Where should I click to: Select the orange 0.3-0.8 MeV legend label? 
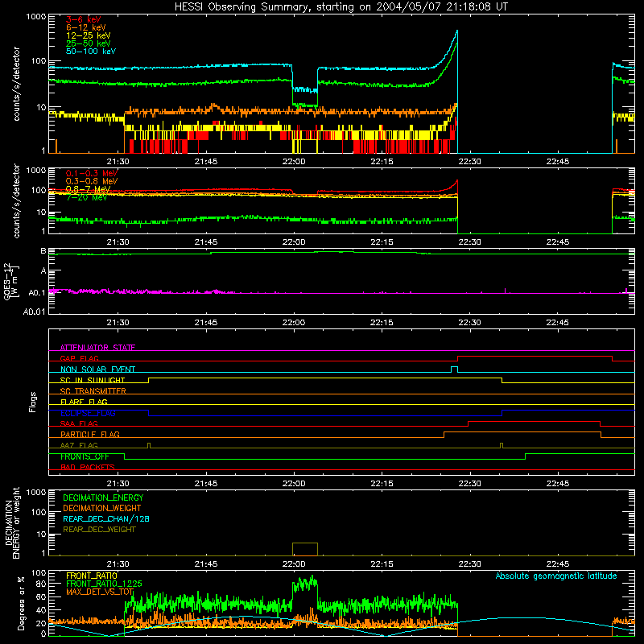92,181
